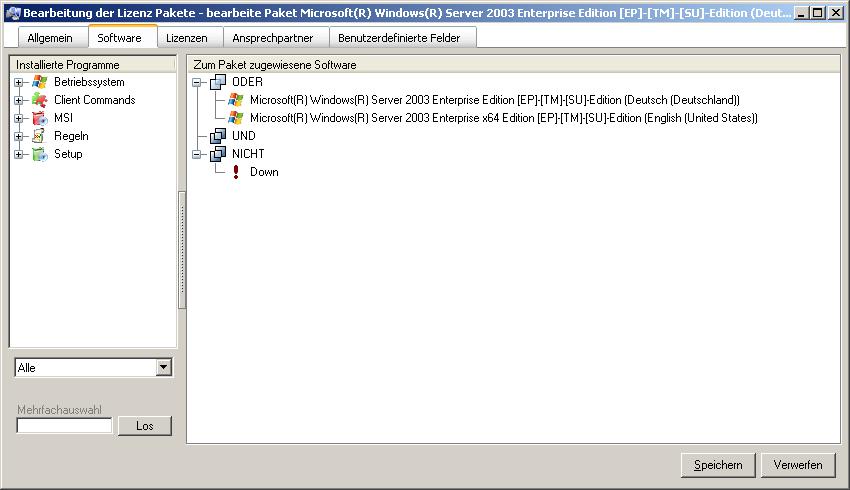The width and height of the screenshot is (850, 490).
Task: Expand the Regeln tree node
Action: click(18, 136)
